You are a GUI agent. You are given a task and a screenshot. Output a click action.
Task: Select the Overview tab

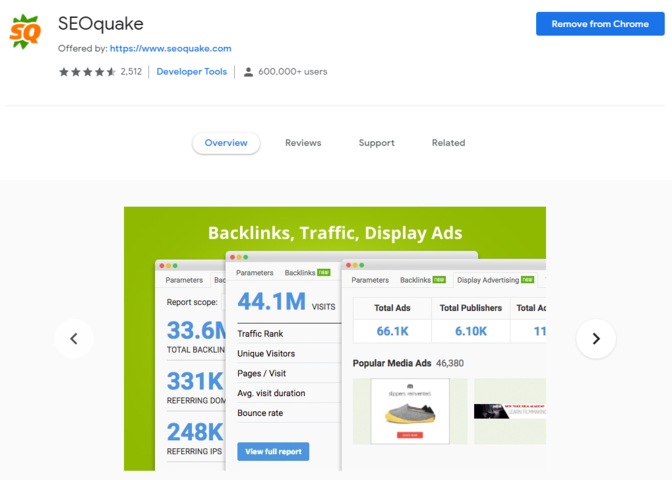coord(226,143)
